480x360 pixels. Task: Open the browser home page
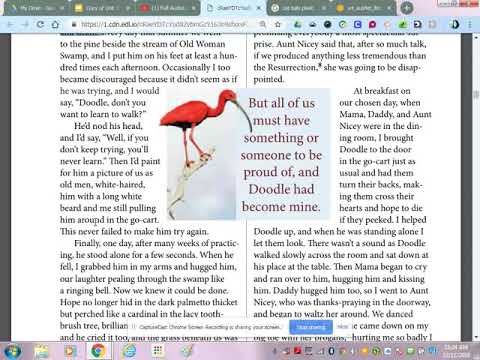tap(55, 24)
